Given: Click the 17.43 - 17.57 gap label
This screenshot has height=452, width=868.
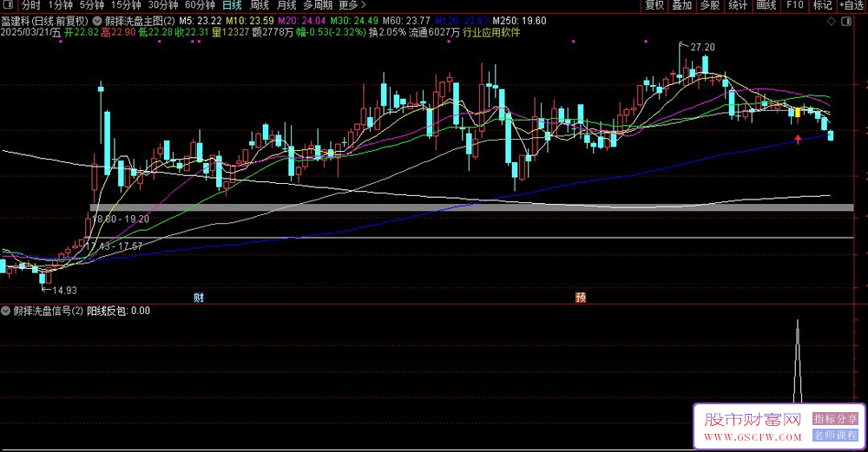Looking at the screenshot, I should tap(114, 246).
